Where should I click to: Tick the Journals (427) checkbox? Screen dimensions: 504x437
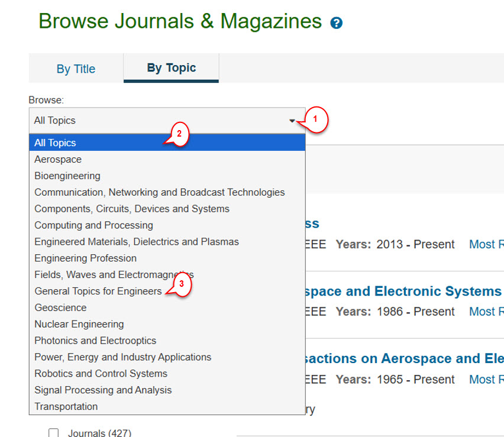coord(54,433)
